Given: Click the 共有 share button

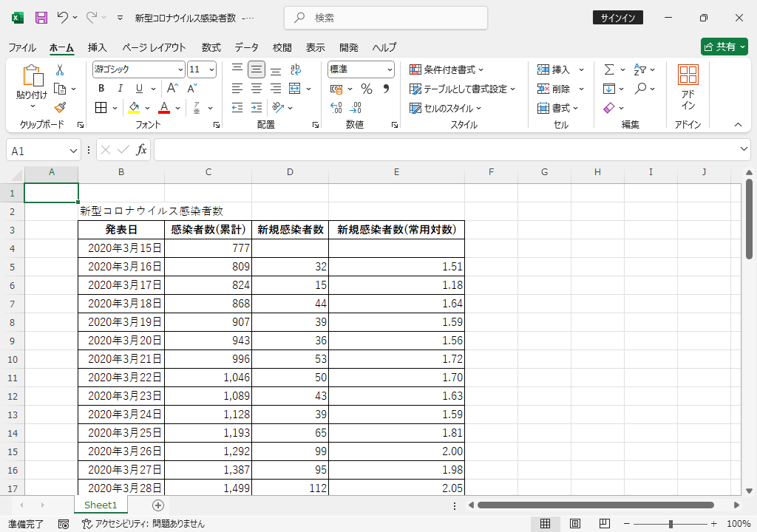Looking at the screenshot, I should click(724, 47).
